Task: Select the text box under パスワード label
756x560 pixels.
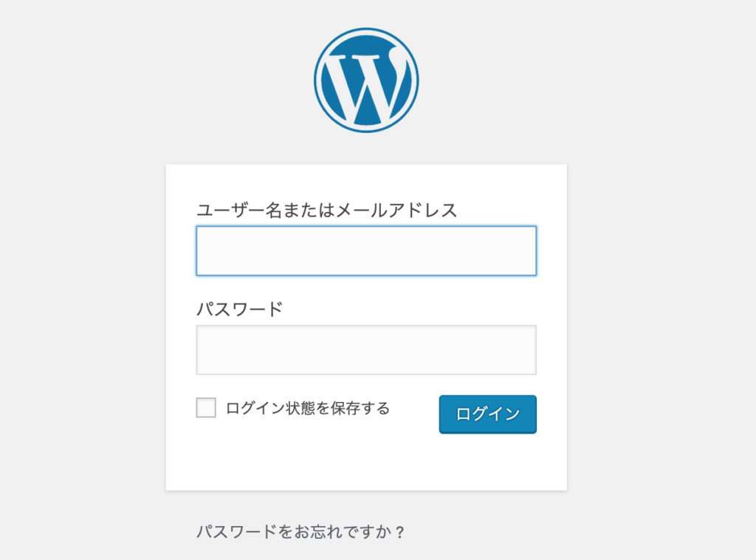Action: pos(366,350)
